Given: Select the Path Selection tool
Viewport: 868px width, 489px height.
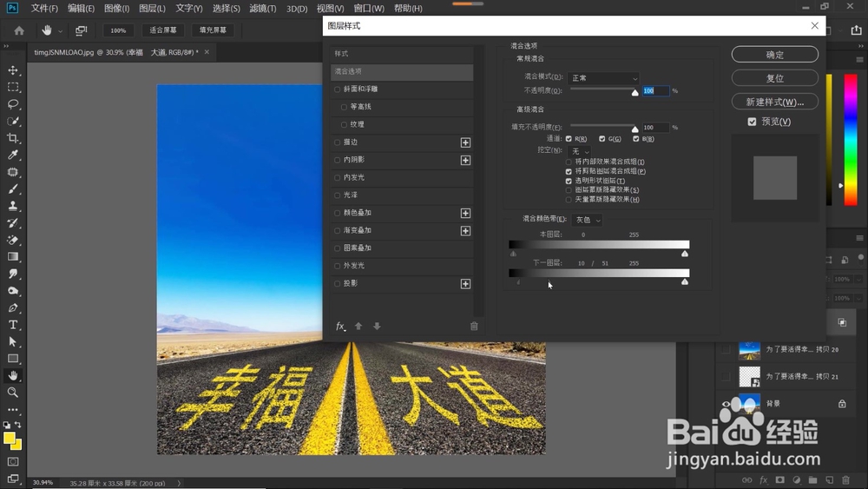Looking at the screenshot, I should point(13,341).
